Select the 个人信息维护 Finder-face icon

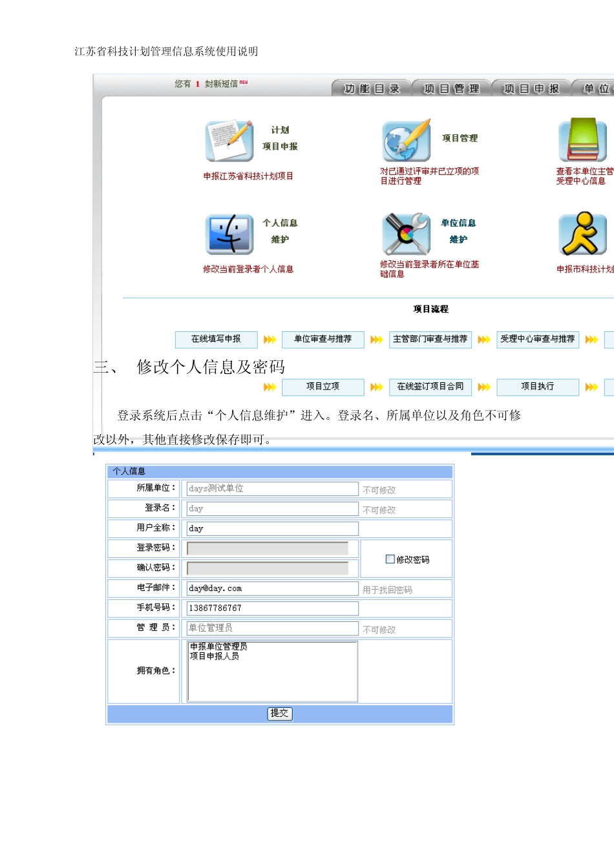(x=229, y=234)
